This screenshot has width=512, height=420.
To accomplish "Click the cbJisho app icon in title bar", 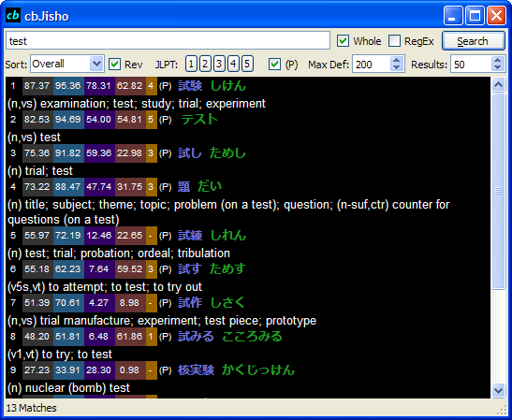I will tap(13, 15).
